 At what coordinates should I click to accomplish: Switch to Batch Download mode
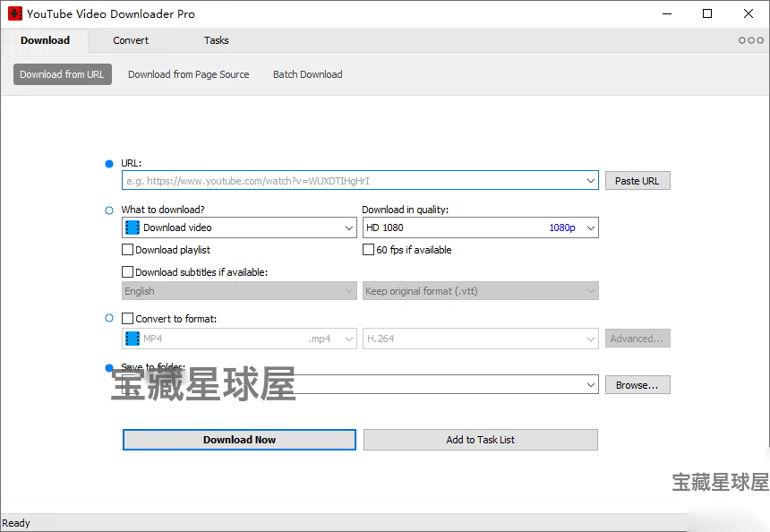[x=307, y=74]
